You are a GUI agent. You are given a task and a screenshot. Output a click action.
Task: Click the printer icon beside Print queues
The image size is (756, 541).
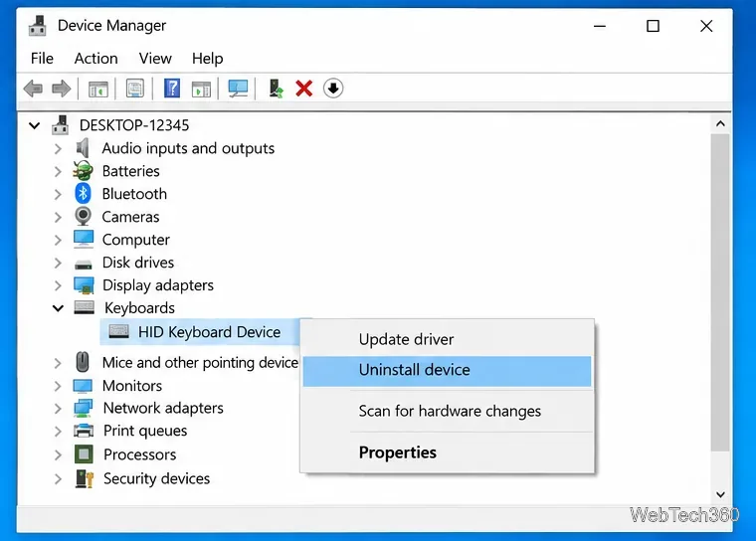[x=84, y=430]
